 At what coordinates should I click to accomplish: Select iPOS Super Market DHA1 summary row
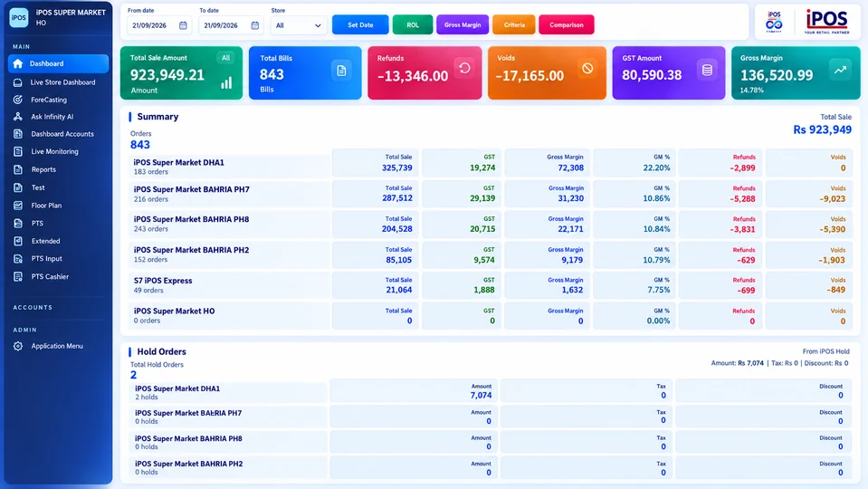click(491, 163)
